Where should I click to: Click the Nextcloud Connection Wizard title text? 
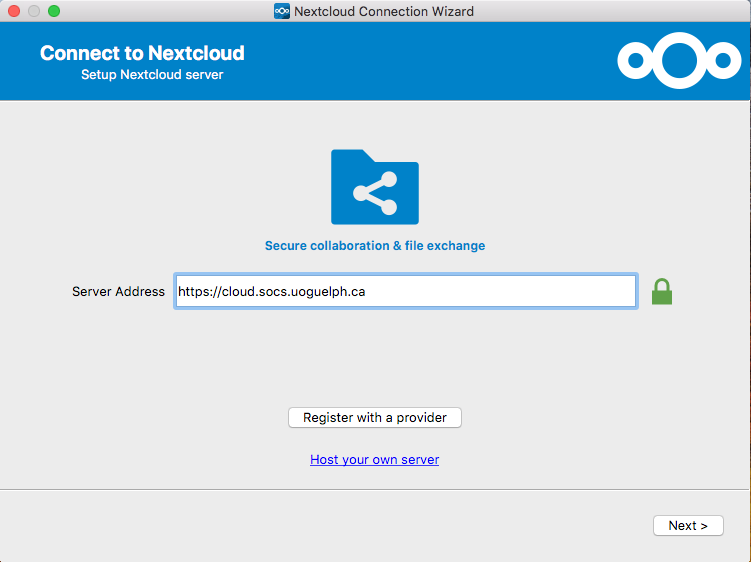click(x=384, y=12)
